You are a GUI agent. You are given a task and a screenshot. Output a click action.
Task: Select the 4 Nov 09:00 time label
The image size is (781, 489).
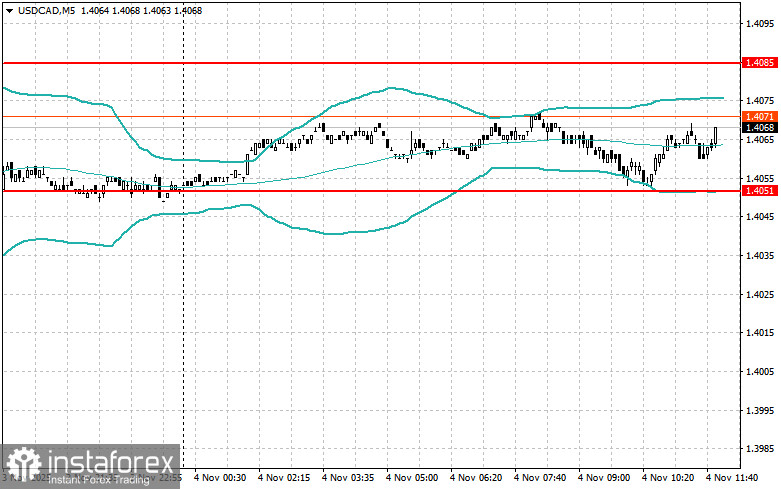coord(604,478)
